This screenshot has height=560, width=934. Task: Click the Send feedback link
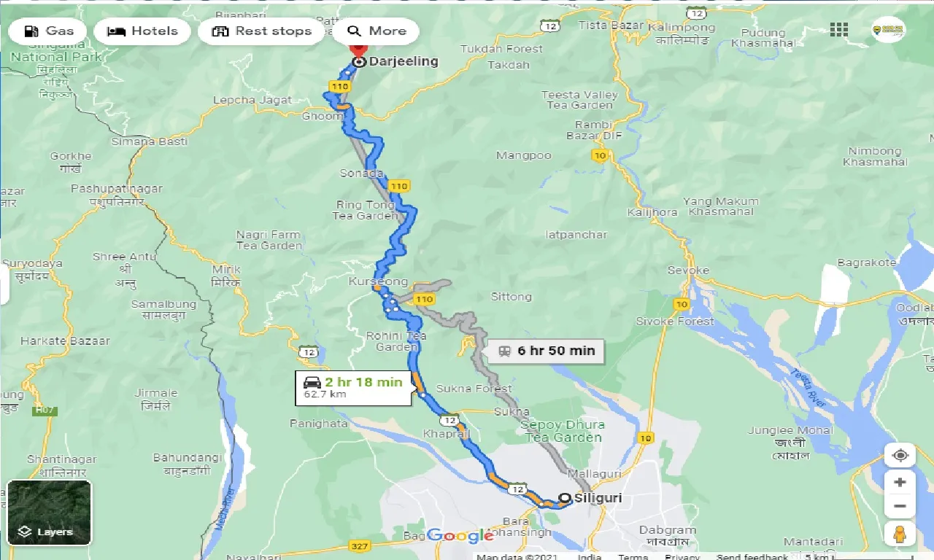[x=752, y=556]
